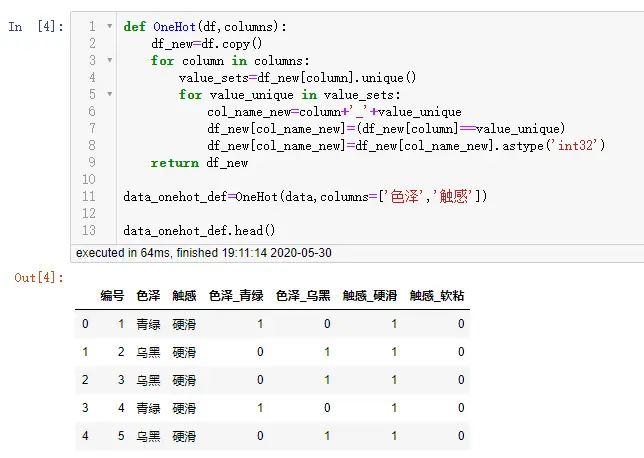Click the df_new=df.copy() code line

point(206,44)
